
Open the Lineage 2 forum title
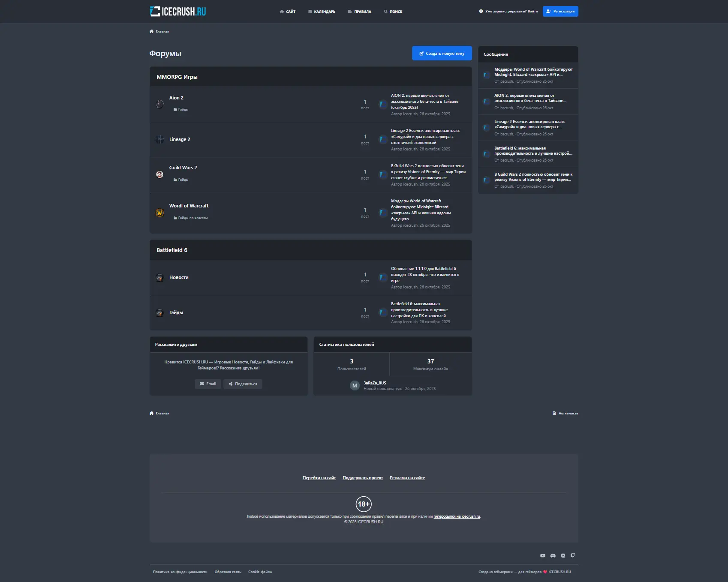[180, 139]
